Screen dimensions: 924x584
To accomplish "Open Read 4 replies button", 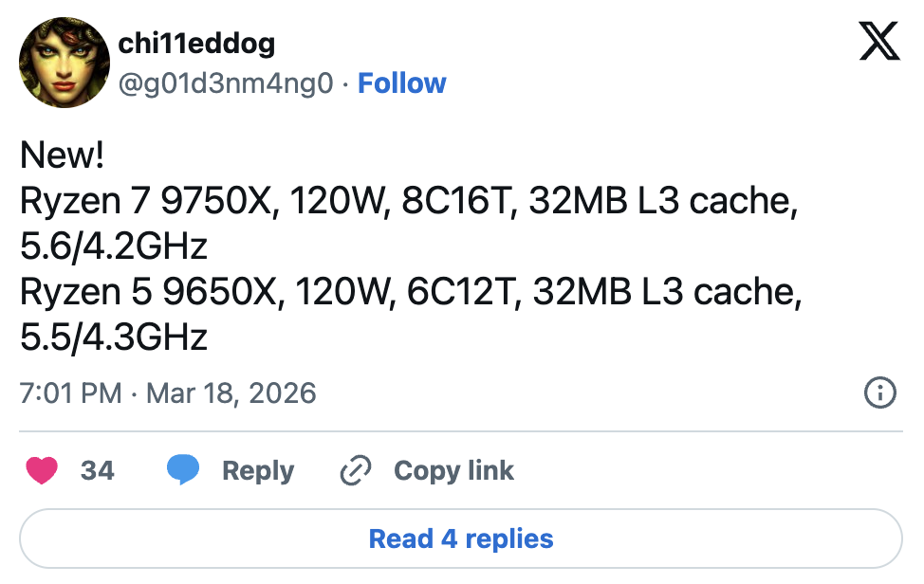I will pos(461,539).
